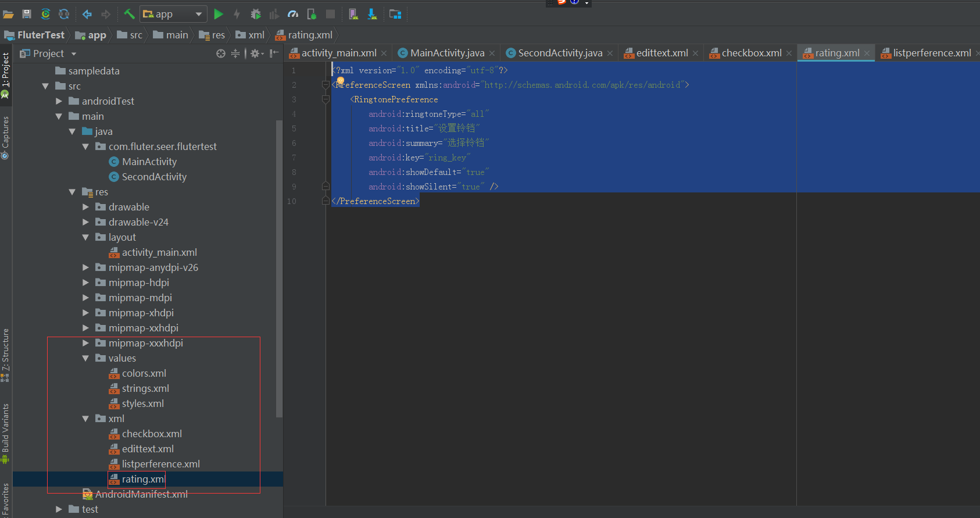Select colors.xml in the values folder
The width and height of the screenshot is (980, 518).
point(138,373)
